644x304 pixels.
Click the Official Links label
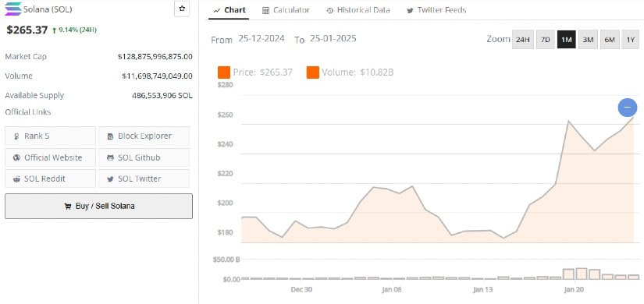click(28, 112)
